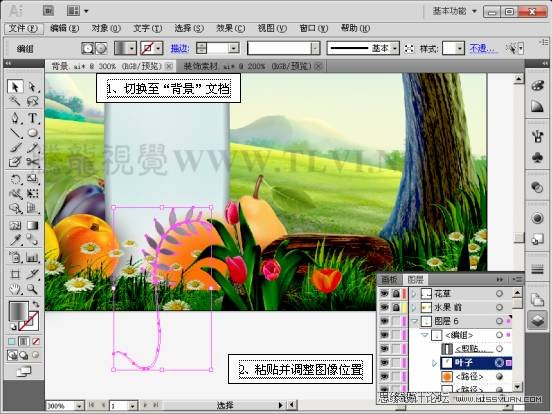Choose the Artboard tool
The height and width of the screenshot is (414, 552).
pos(15,274)
